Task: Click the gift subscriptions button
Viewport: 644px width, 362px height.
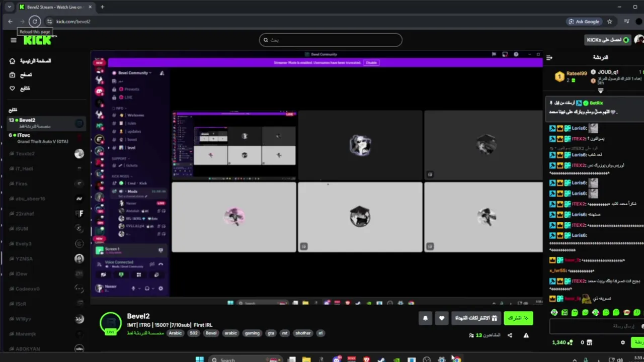Action: tap(476, 318)
